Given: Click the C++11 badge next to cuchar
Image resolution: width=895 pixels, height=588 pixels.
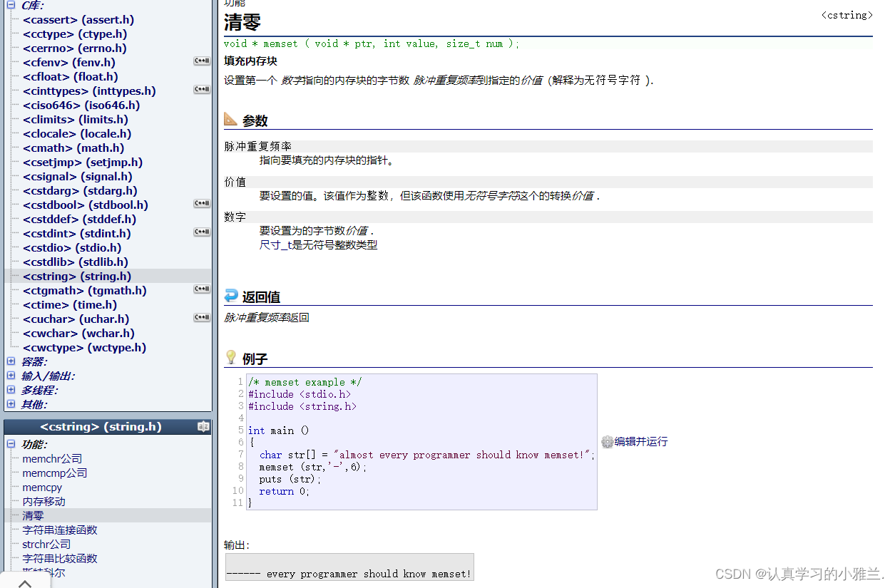Looking at the screenshot, I should click(202, 318).
